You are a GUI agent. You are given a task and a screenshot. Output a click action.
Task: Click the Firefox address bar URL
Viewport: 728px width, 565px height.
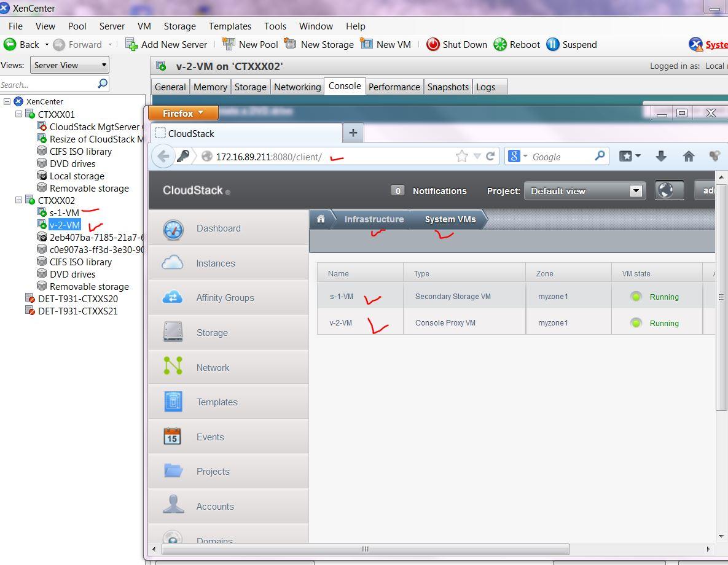pos(269,157)
